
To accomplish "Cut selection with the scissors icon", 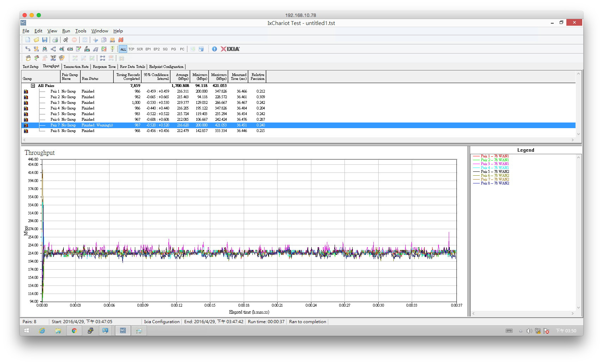I will 95,40.
